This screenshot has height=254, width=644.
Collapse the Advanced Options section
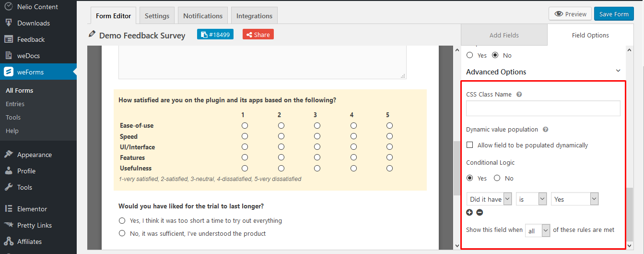(618, 71)
